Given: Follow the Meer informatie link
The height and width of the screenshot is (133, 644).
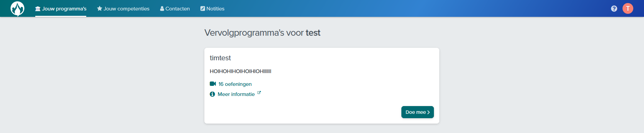Looking at the screenshot, I should pos(236,94).
